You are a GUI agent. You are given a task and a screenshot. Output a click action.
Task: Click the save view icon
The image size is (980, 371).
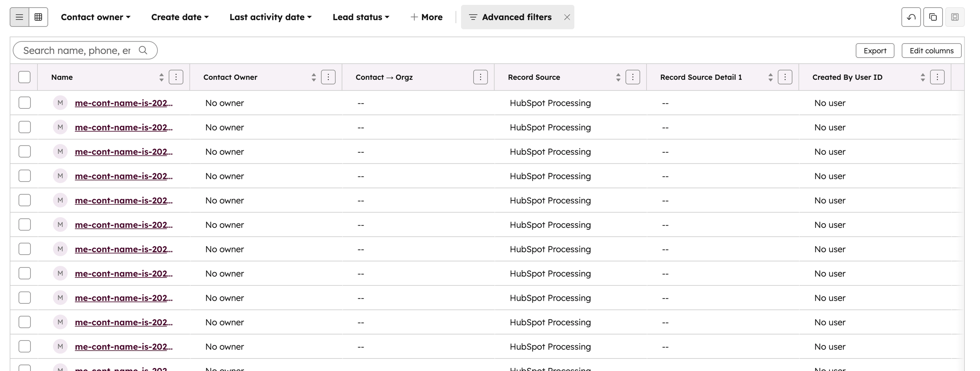(954, 17)
